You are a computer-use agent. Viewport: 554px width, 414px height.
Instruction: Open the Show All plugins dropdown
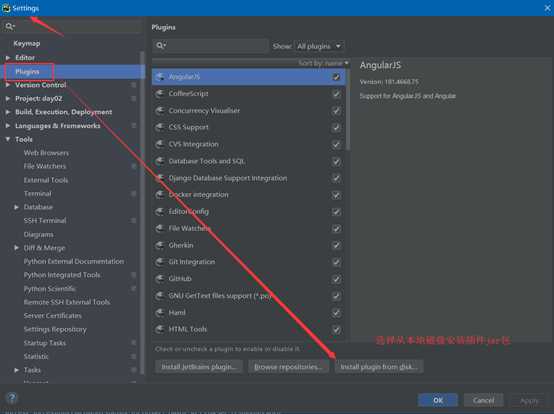[319, 46]
